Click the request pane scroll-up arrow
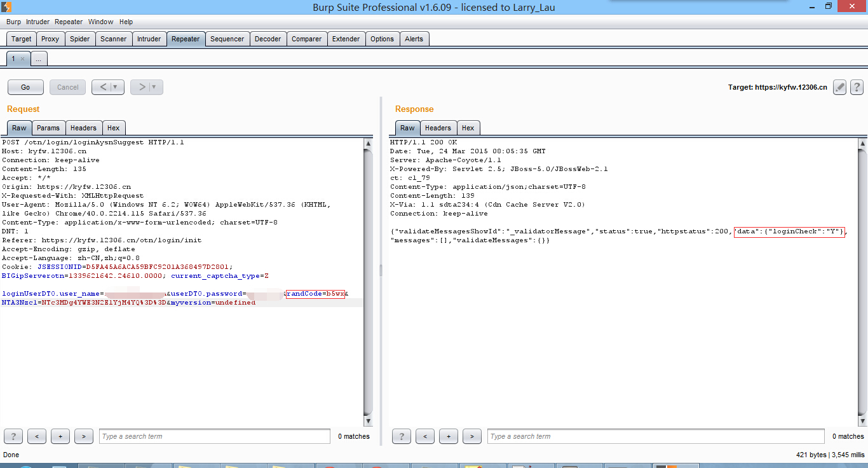Image resolution: width=868 pixels, height=468 pixels. coord(368,144)
